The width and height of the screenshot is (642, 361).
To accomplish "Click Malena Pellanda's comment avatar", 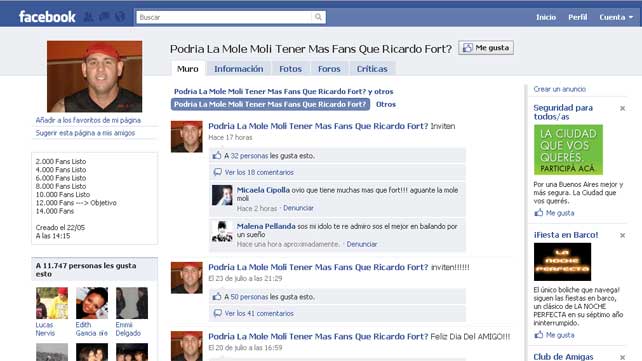I will [x=222, y=231].
